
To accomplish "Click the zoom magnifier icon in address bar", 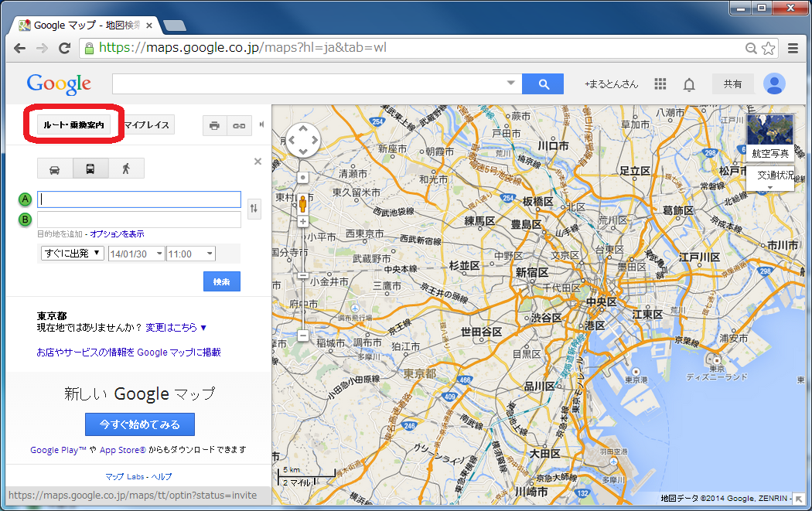I will (x=751, y=48).
